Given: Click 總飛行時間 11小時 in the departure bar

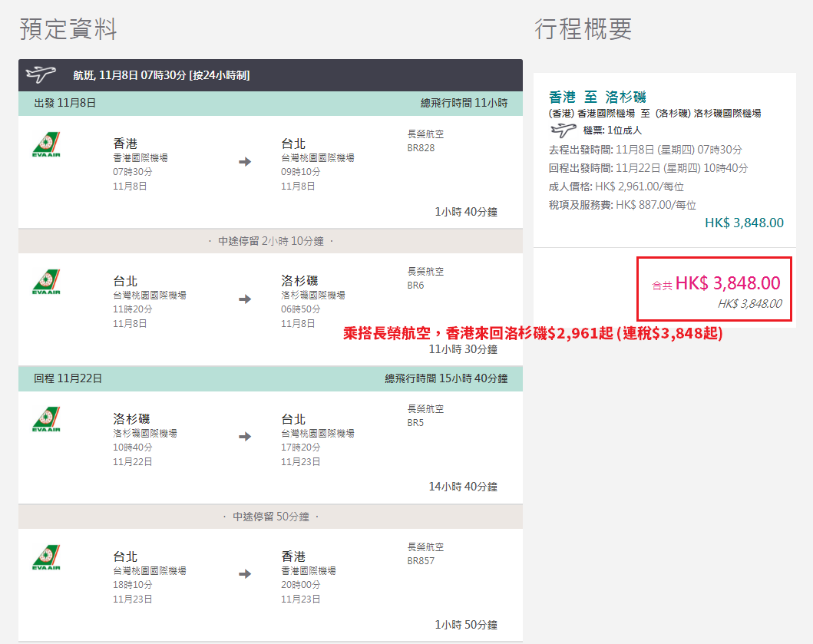Looking at the screenshot, I should [464, 103].
